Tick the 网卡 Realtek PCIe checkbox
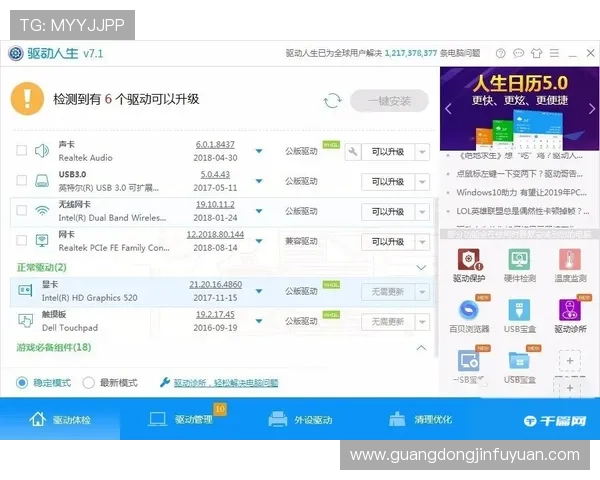Viewport: 600px width, 480px height. coord(22,240)
